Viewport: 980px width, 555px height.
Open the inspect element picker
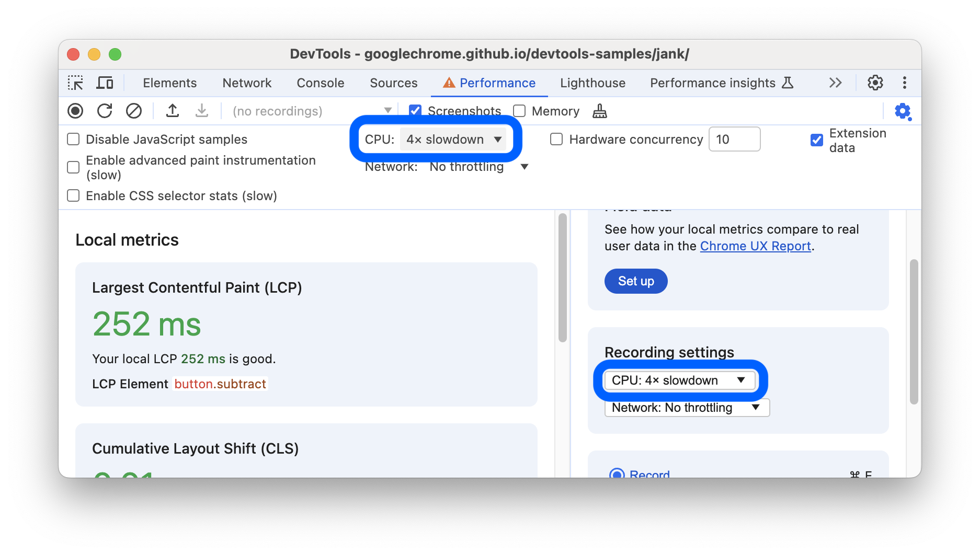pos(75,83)
